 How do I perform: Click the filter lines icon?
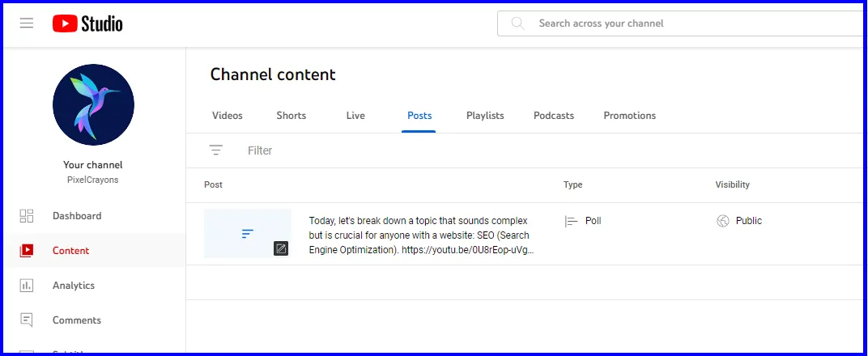click(x=215, y=150)
